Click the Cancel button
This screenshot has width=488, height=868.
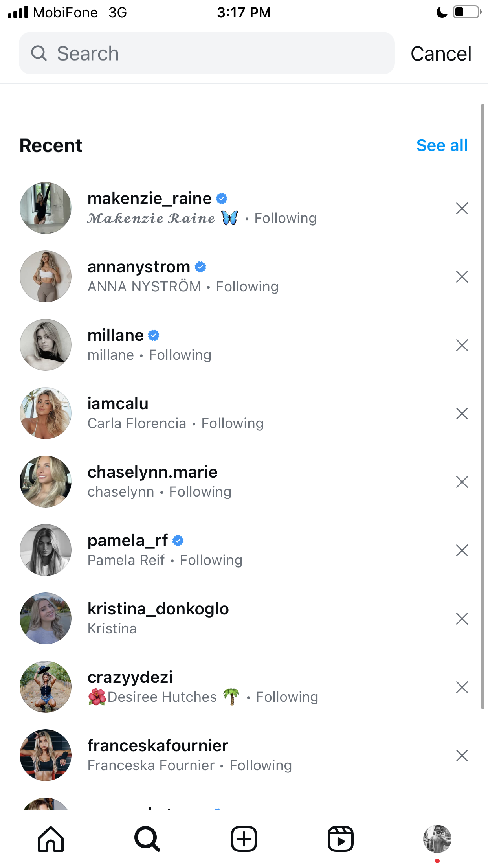441,53
